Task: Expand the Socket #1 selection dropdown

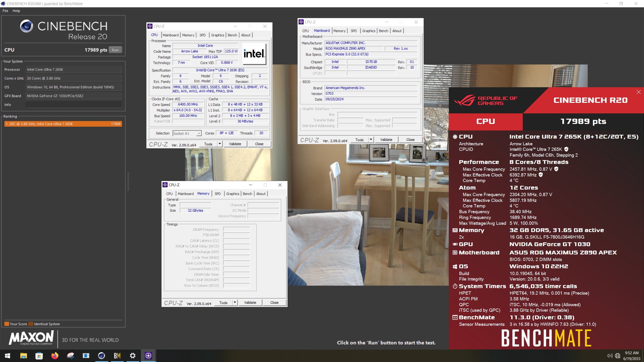Action: click(x=199, y=133)
